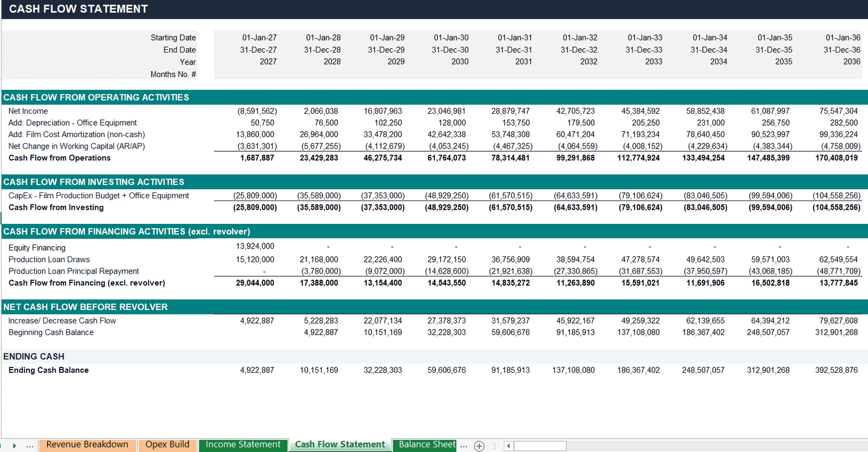Add a new sheet with plus icon
The width and height of the screenshot is (868, 452).
click(479, 445)
